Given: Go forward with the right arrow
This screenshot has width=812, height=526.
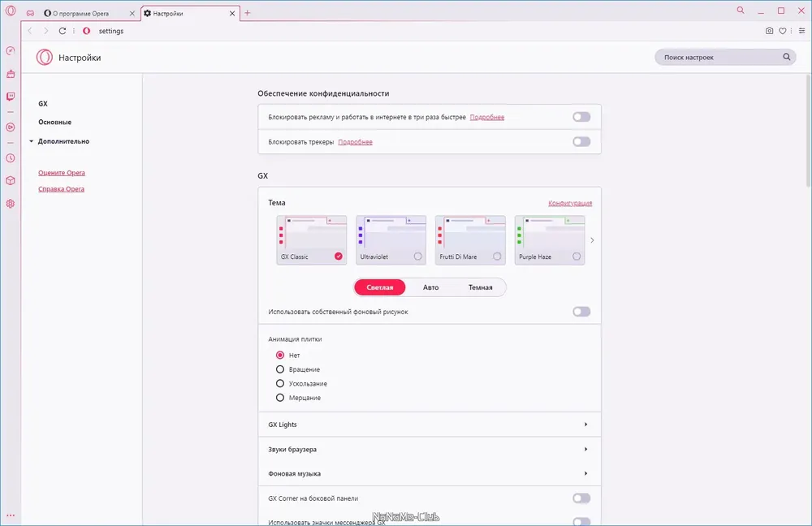Looking at the screenshot, I should 46,31.
